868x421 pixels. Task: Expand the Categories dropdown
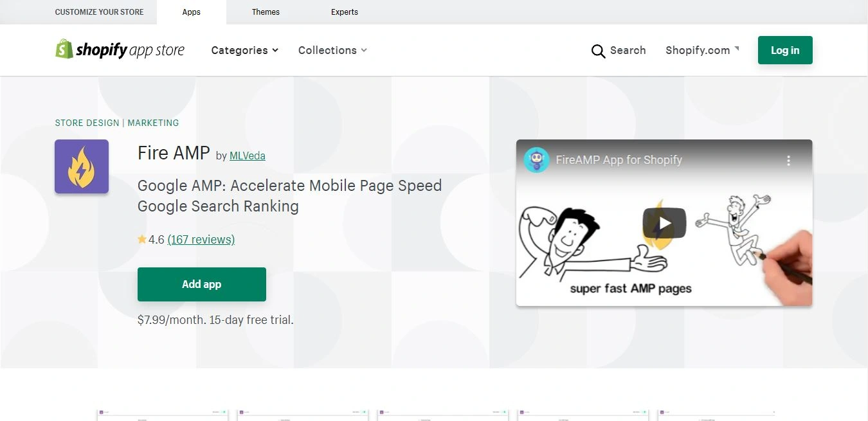245,50
